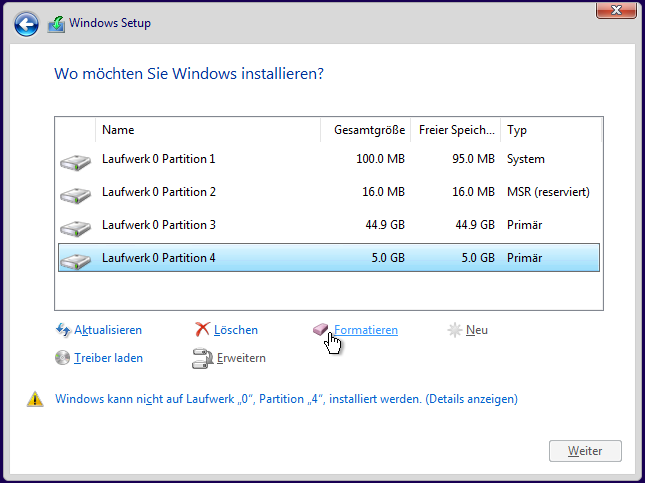
Task: Click the Aktualisieren refresh arrows icon
Action: [x=63, y=330]
